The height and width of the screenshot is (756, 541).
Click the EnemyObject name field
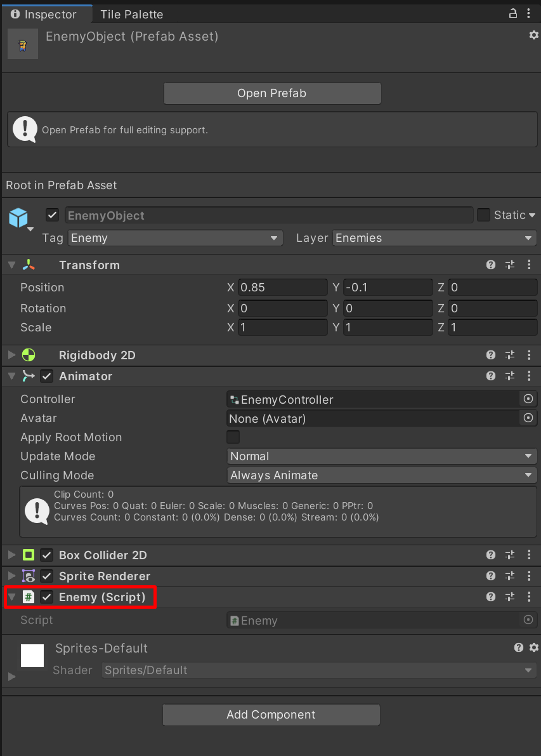coord(269,216)
